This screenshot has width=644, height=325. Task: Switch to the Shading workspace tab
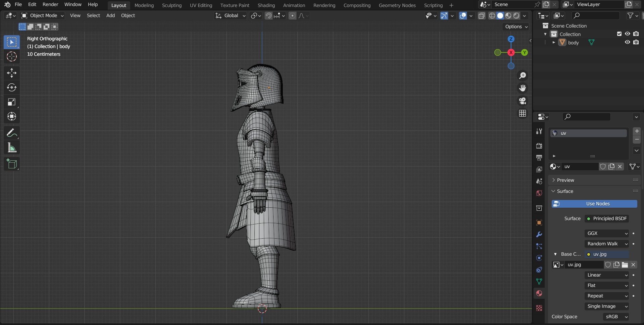(266, 5)
